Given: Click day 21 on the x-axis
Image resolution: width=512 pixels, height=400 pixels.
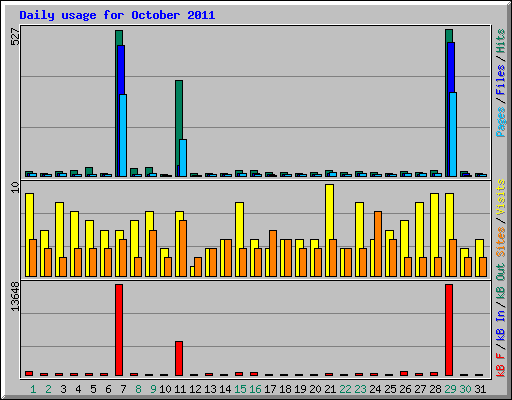Looking at the screenshot, I should pos(330,389).
